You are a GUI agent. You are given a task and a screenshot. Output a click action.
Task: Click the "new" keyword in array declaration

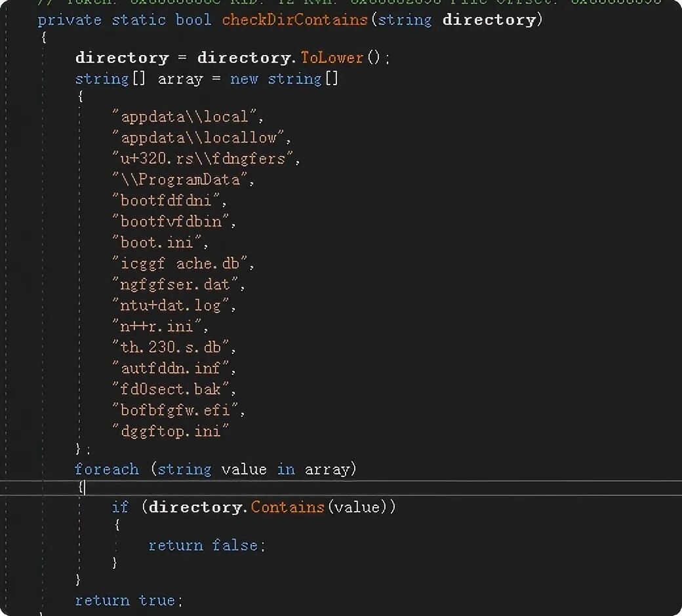click(244, 79)
